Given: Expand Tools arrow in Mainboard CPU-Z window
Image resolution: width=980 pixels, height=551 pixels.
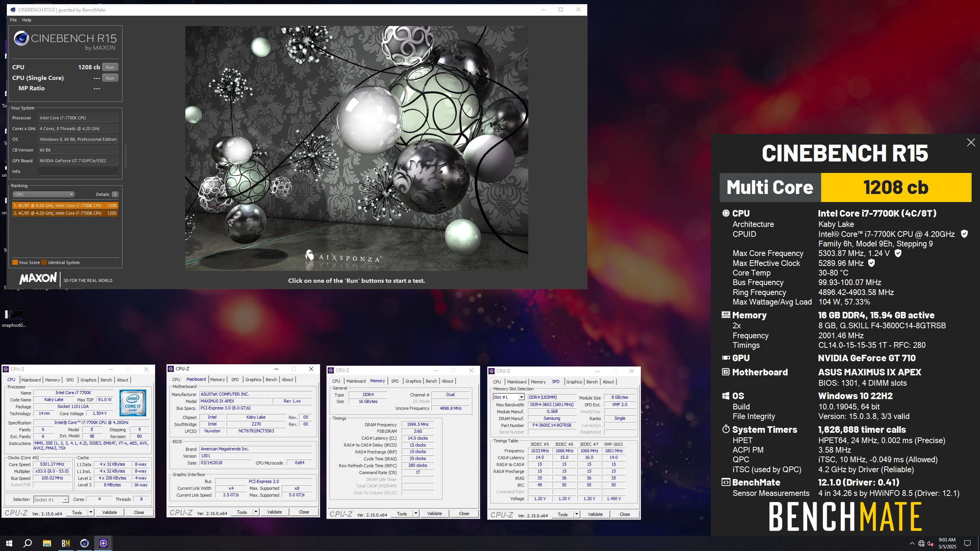Looking at the screenshot, I should click(256, 512).
